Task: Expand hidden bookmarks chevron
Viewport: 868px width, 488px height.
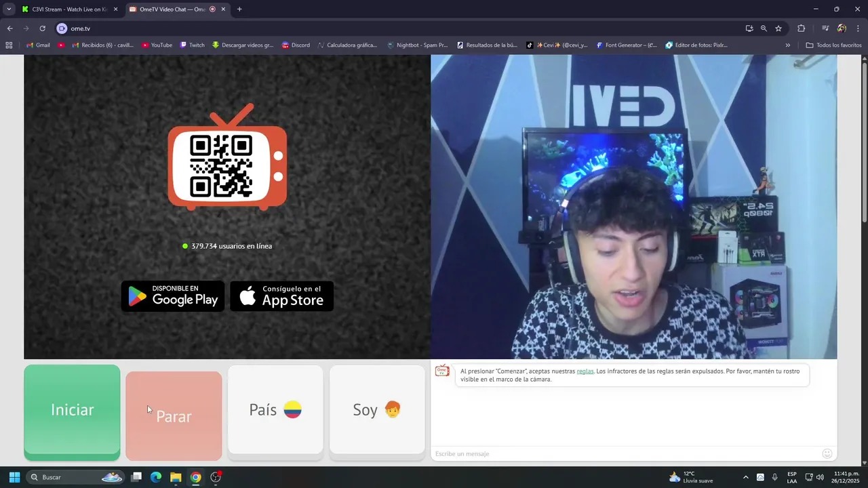Action: click(x=787, y=45)
